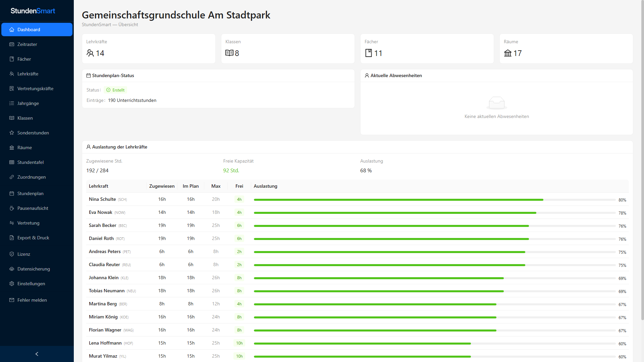Click the Im Plan column header
The height and width of the screenshot is (362, 644).
191,186
